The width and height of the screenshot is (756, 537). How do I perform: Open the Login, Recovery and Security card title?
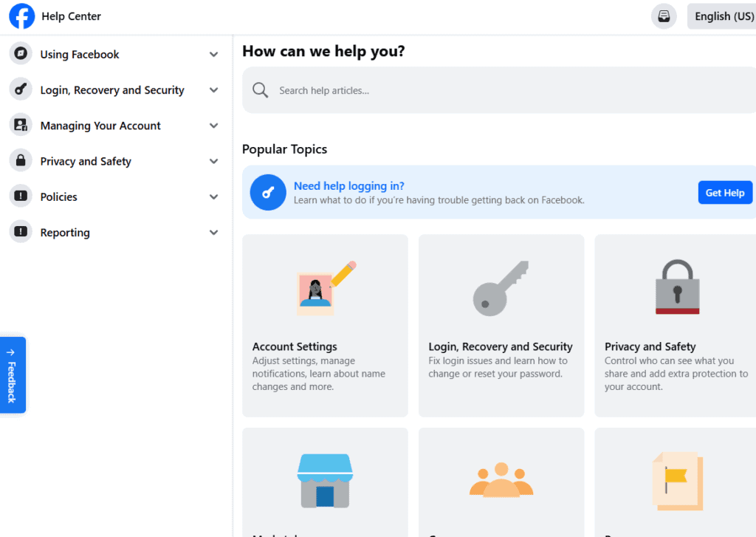[x=501, y=346]
